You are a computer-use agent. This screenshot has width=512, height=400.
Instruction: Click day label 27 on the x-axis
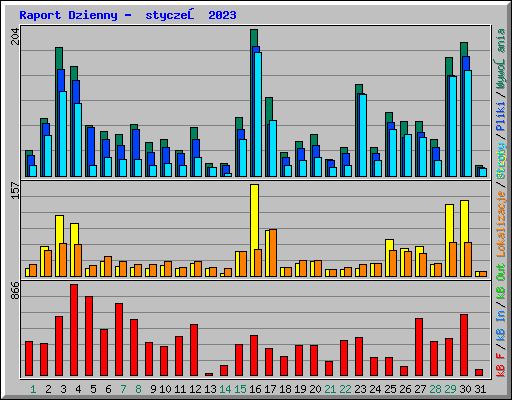pos(420,389)
